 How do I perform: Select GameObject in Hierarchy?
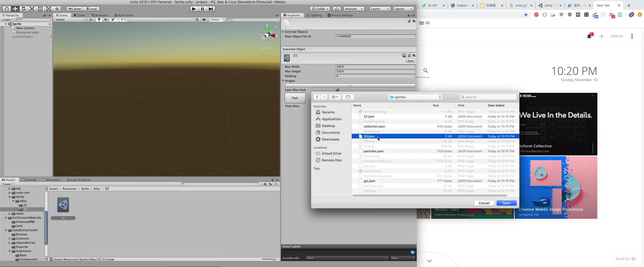24,37
